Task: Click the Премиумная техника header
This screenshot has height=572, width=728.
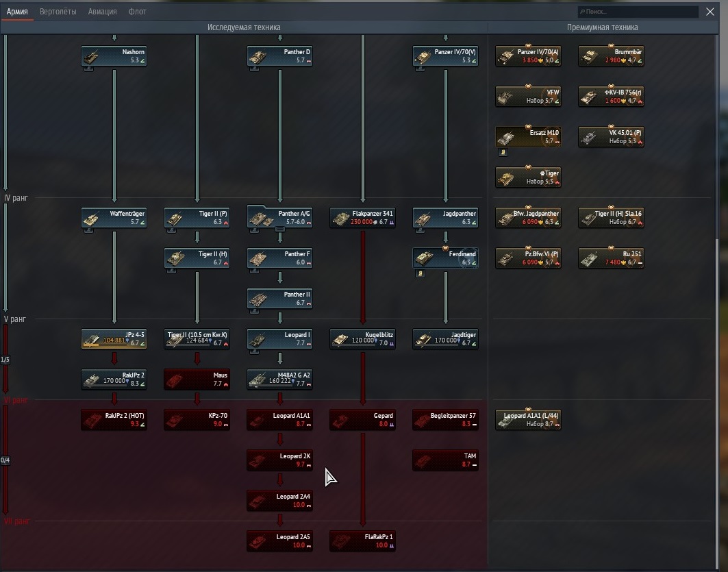Action: [x=602, y=27]
